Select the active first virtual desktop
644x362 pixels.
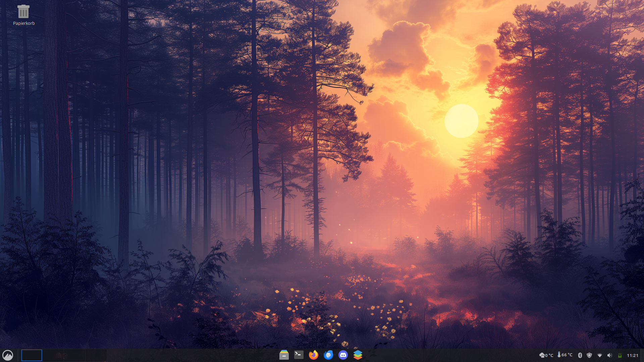(x=32, y=355)
